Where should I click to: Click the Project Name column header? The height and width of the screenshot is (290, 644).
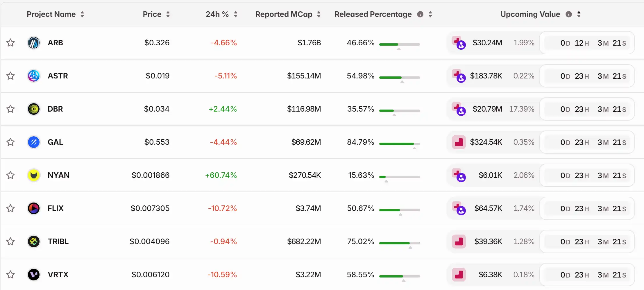[51, 14]
